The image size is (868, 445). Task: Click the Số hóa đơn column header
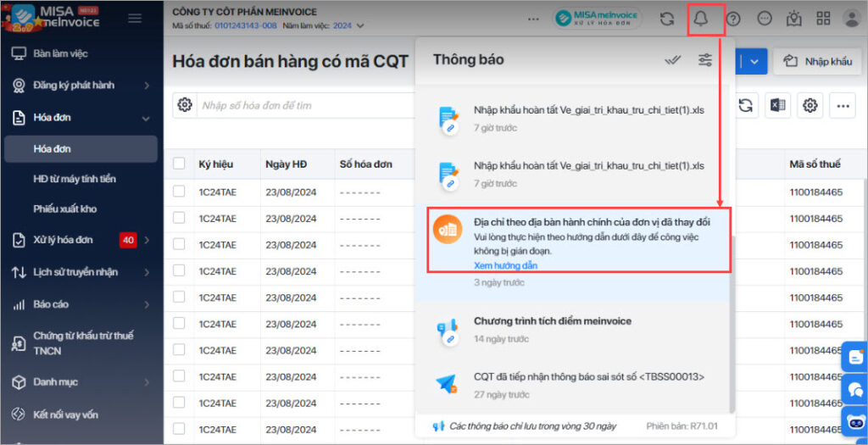tap(366, 164)
